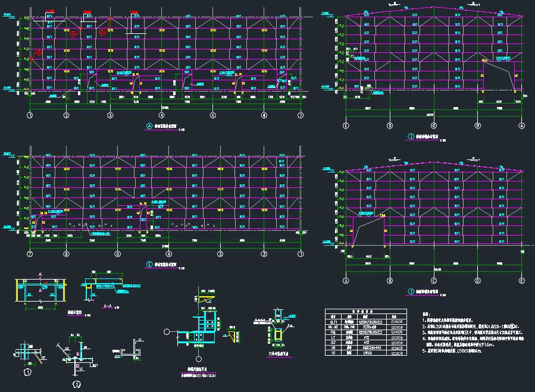Screen dimensions: 535x392
Task: Select detail number bubble 2 at bottom left
Action: click(x=76, y=384)
